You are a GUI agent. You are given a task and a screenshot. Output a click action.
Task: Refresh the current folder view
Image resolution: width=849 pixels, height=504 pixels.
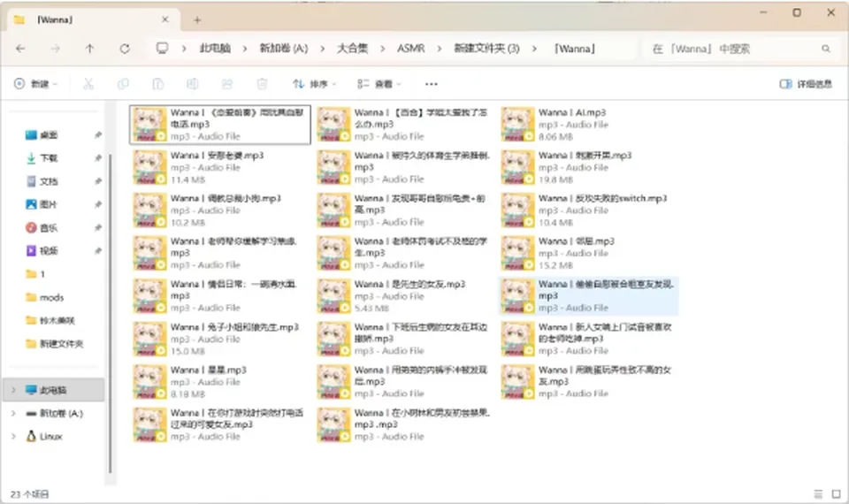pyautogui.click(x=125, y=49)
